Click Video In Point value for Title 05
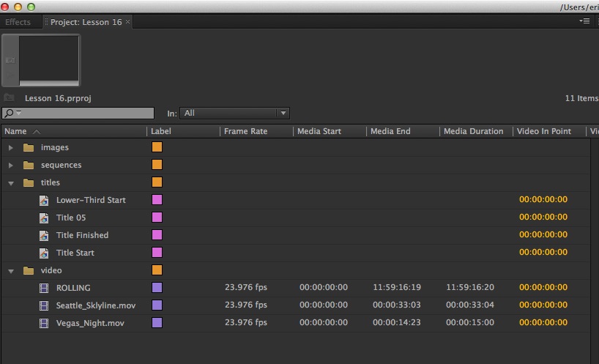This screenshot has width=599, height=364. (x=543, y=217)
